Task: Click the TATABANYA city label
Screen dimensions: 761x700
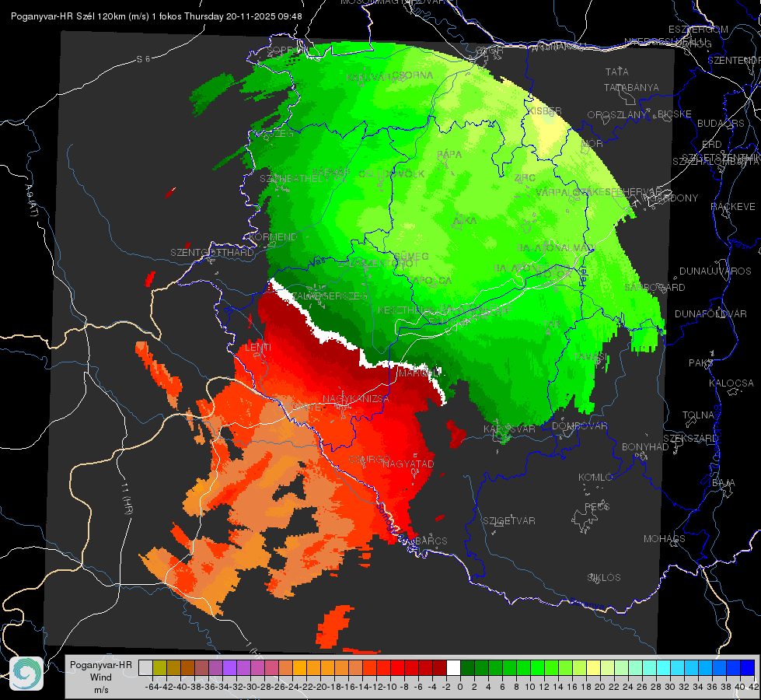Action: click(631, 88)
